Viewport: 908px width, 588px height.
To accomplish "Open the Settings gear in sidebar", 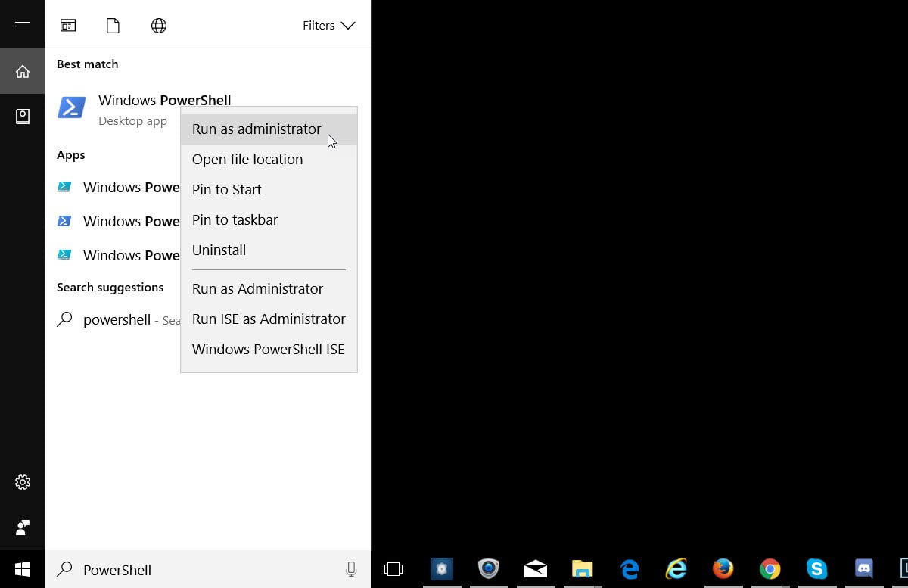I will [23, 482].
